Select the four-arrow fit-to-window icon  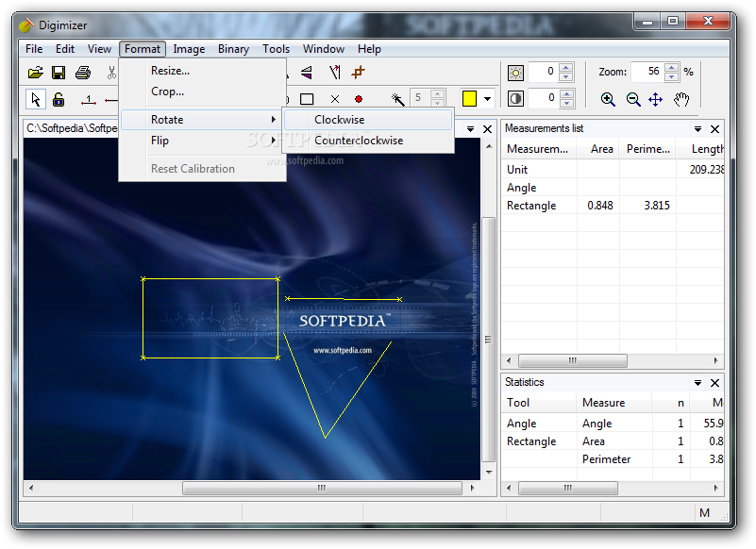[x=656, y=100]
